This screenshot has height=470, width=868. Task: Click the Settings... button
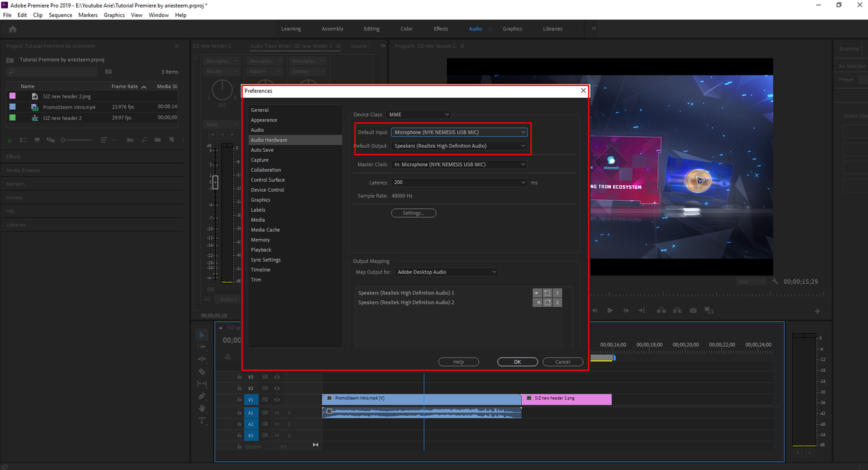point(414,213)
